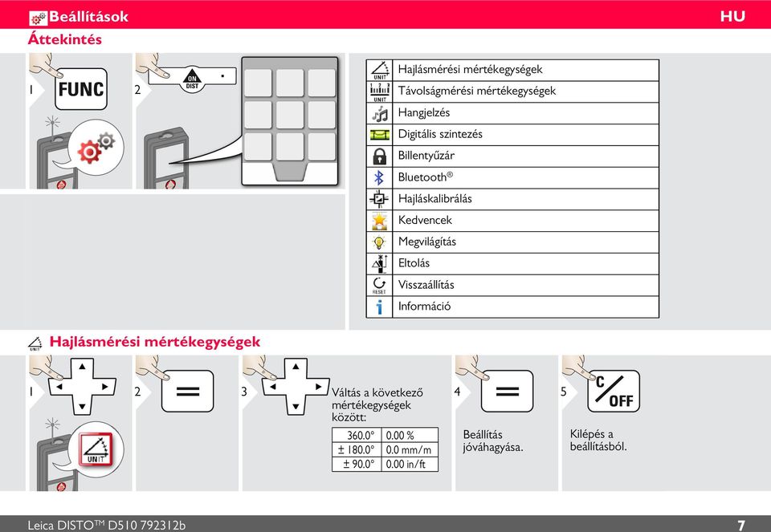Click the red Hajlásmérési mértékegységek section heading

tap(155, 342)
